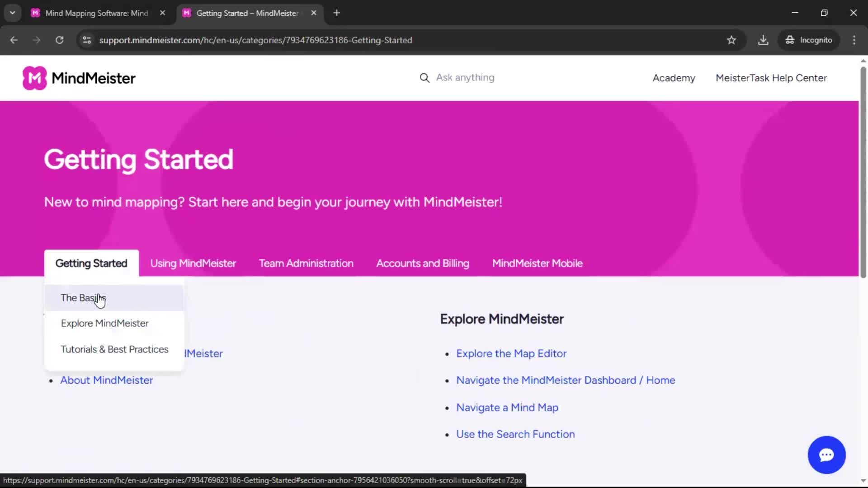Close the Getting Started tab

pyautogui.click(x=314, y=13)
